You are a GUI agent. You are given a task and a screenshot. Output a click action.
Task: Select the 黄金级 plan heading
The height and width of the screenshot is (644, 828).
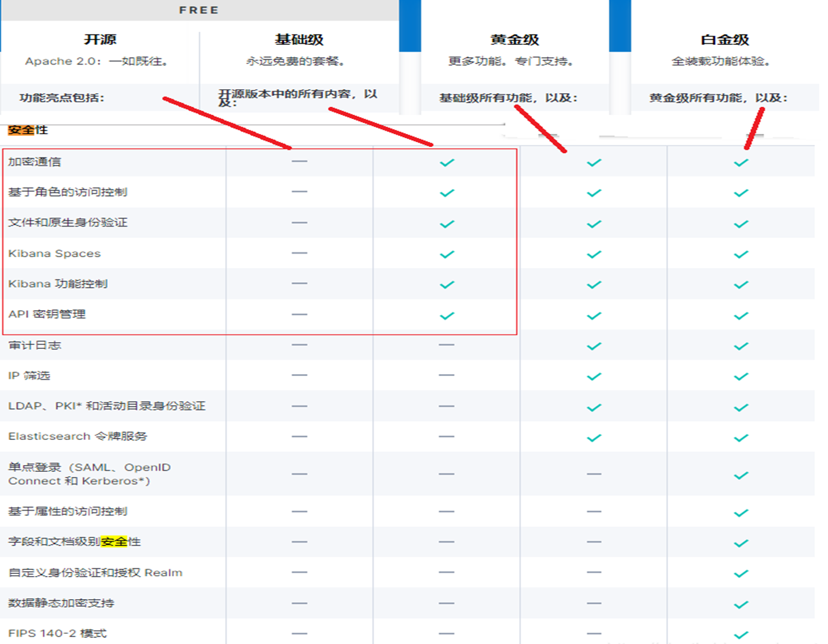(x=514, y=40)
